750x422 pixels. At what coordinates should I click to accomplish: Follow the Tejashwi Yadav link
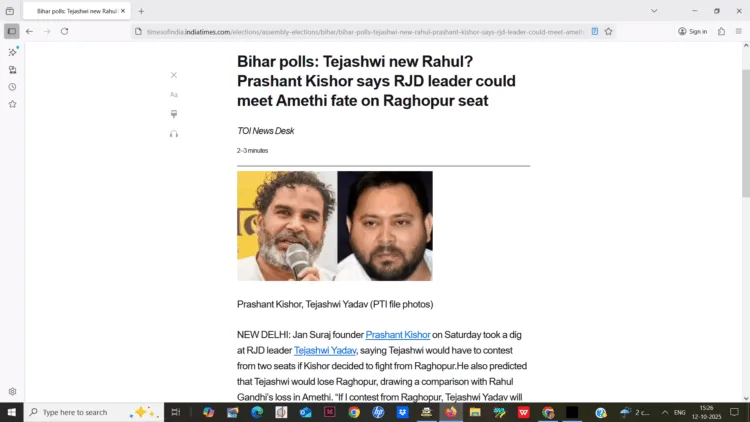point(325,351)
